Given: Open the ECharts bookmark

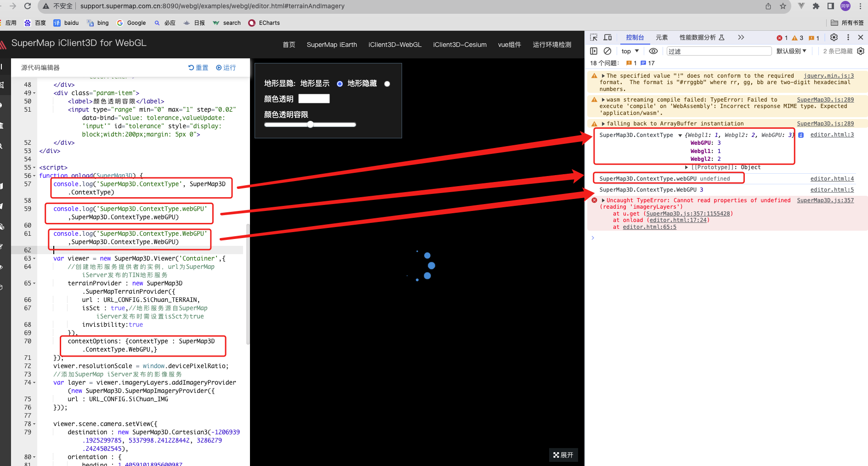Looking at the screenshot, I should coord(264,23).
